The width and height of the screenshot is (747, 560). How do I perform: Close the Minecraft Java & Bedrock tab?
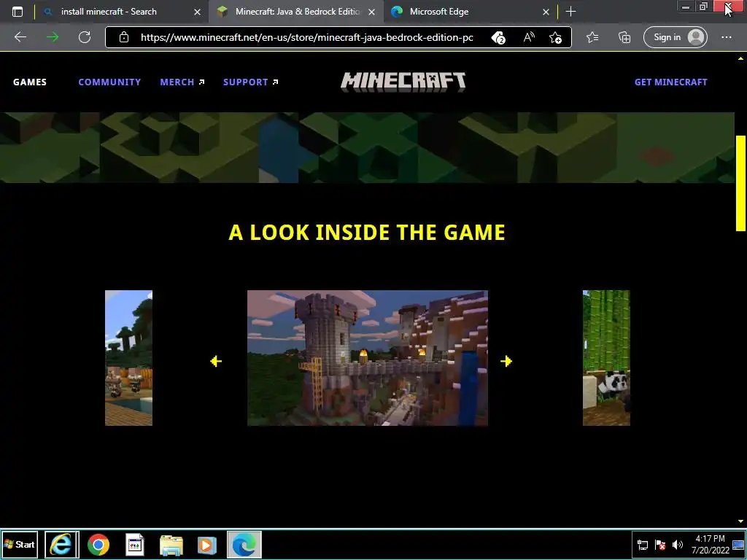[372, 12]
